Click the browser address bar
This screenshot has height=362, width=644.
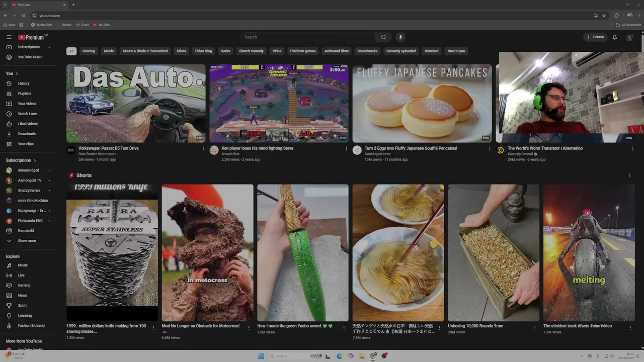pyautogui.click(x=312, y=16)
